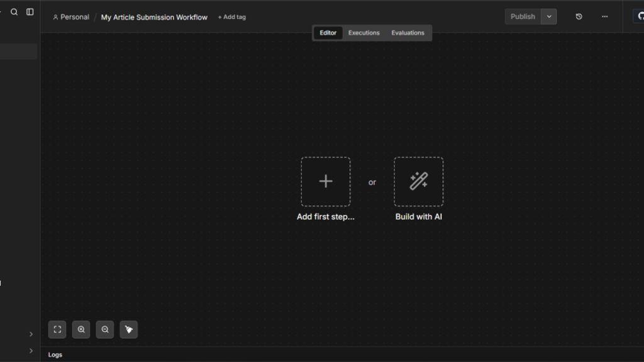The width and height of the screenshot is (644, 362).
Task: Zoom in on the canvas
Action: (81, 329)
